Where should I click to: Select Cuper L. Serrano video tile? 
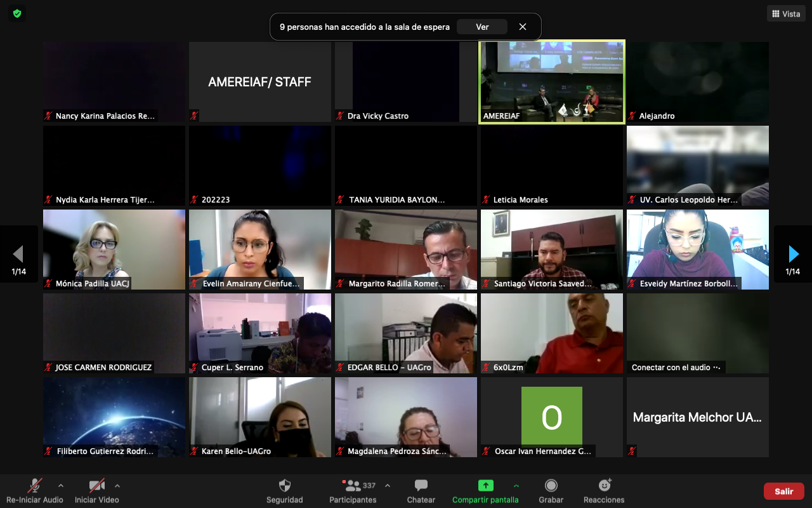tap(260, 333)
